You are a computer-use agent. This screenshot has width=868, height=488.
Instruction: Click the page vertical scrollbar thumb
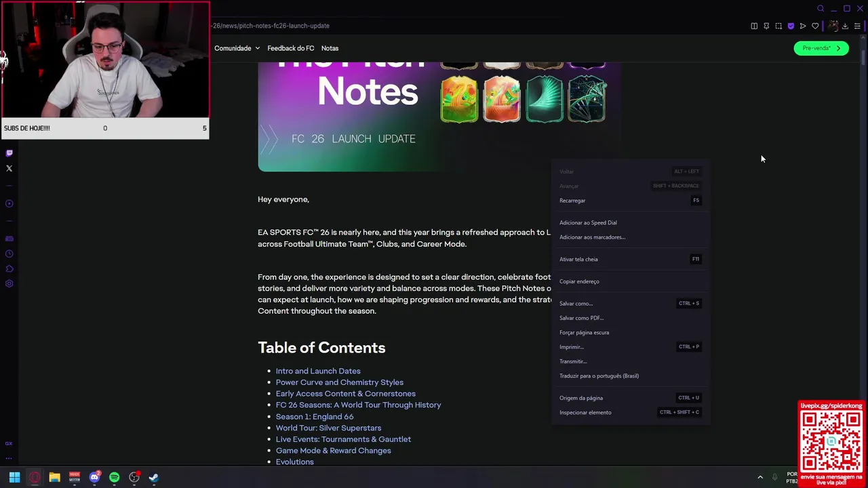pos(863,57)
